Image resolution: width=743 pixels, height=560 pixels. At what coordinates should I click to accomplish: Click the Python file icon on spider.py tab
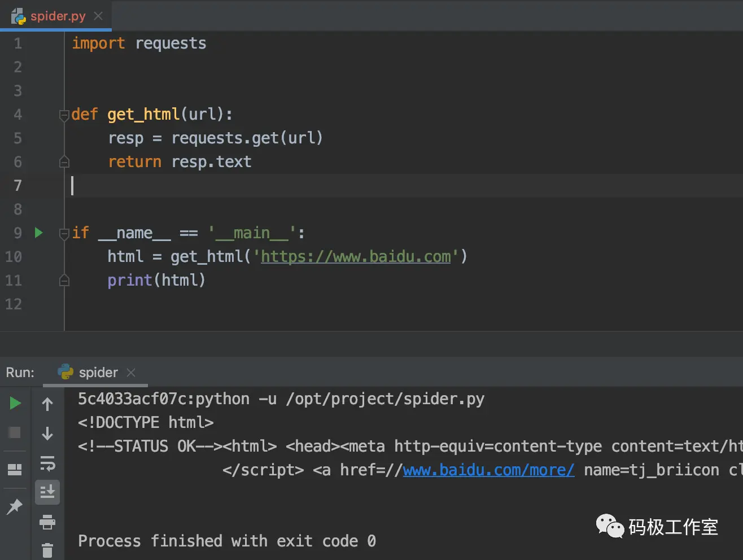[x=18, y=16]
